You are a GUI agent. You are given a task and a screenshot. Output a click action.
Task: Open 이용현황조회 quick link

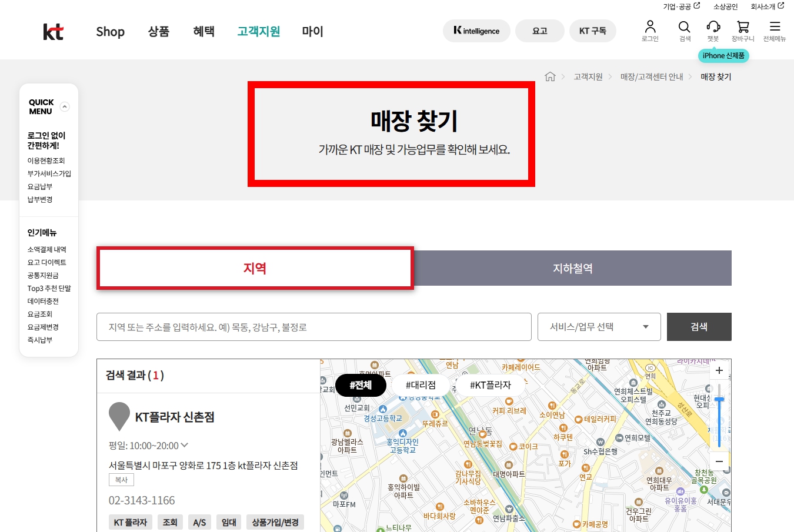pyautogui.click(x=46, y=160)
